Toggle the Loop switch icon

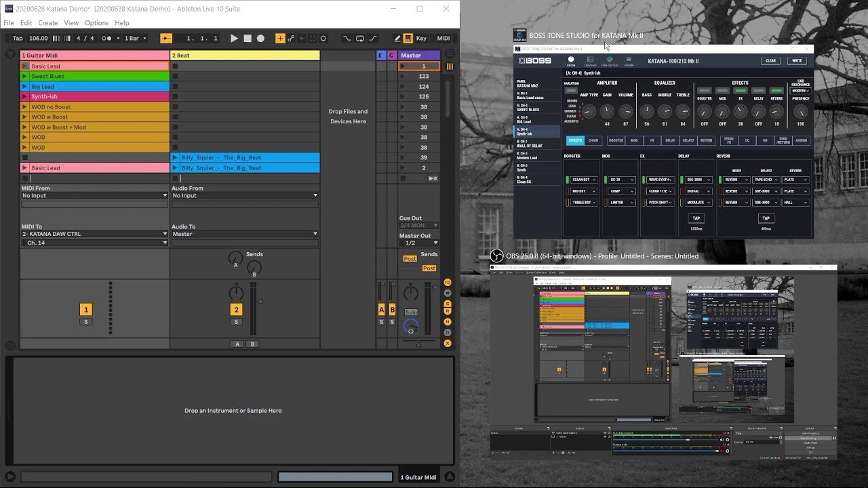[x=360, y=39]
